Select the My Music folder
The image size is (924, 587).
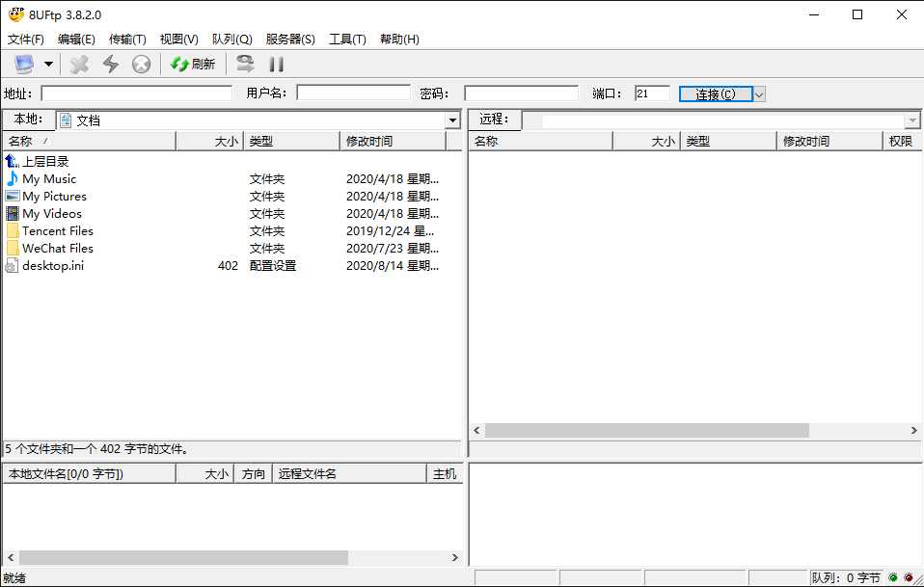point(49,179)
